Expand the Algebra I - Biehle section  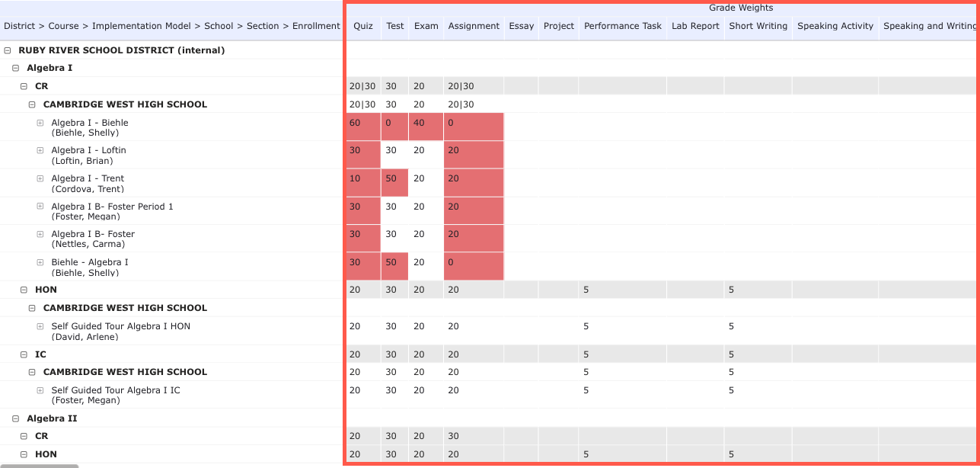(40, 122)
